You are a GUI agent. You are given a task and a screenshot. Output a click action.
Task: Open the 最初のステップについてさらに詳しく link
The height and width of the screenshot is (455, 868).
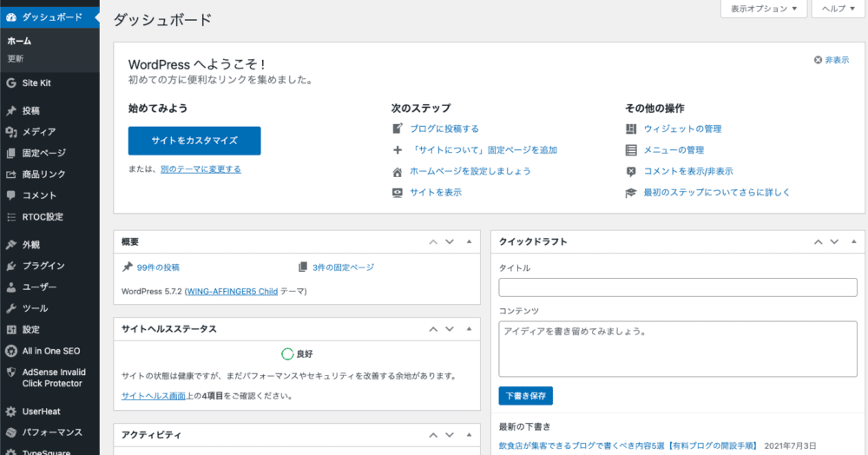717,193
